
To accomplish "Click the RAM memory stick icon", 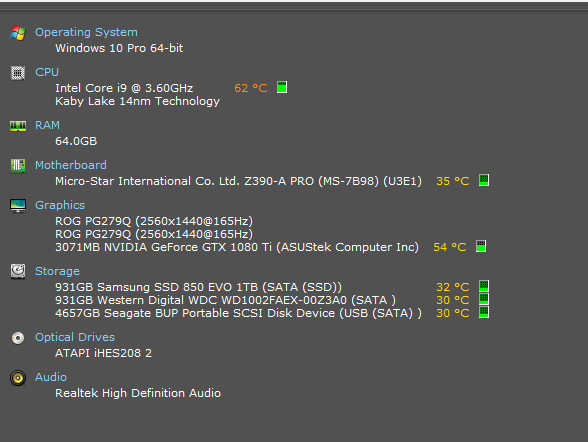I will coord(18,126).
